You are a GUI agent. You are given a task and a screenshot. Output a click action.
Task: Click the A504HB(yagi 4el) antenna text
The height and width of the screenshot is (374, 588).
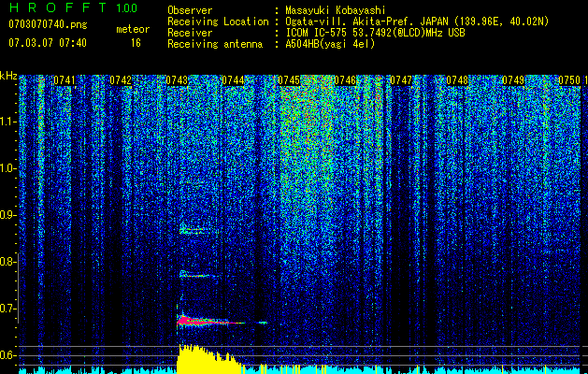[330, 44]
